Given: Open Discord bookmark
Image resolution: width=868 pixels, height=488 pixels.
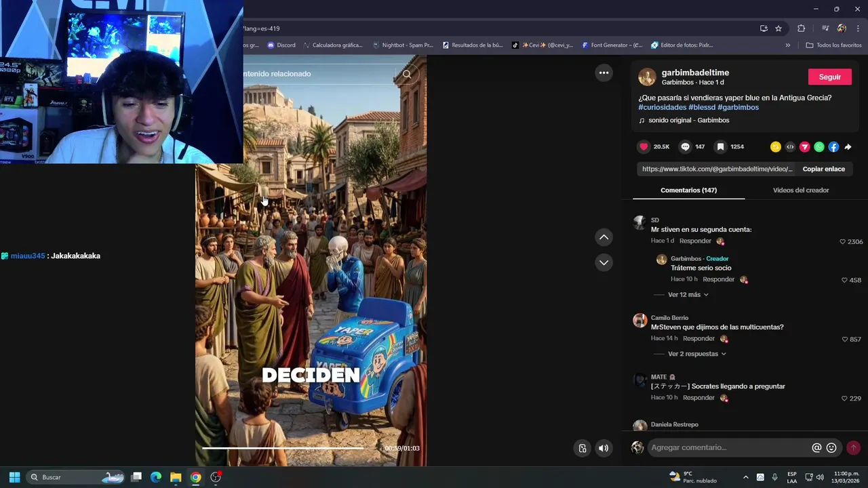Looking at the screenshot, I should point(281,45).
